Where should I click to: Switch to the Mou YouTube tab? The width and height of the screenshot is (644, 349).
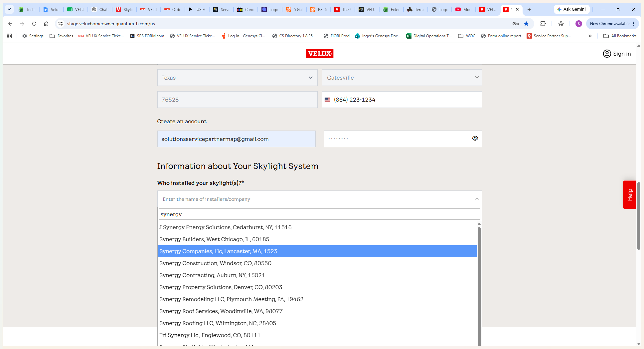click(x=464, y=9)
